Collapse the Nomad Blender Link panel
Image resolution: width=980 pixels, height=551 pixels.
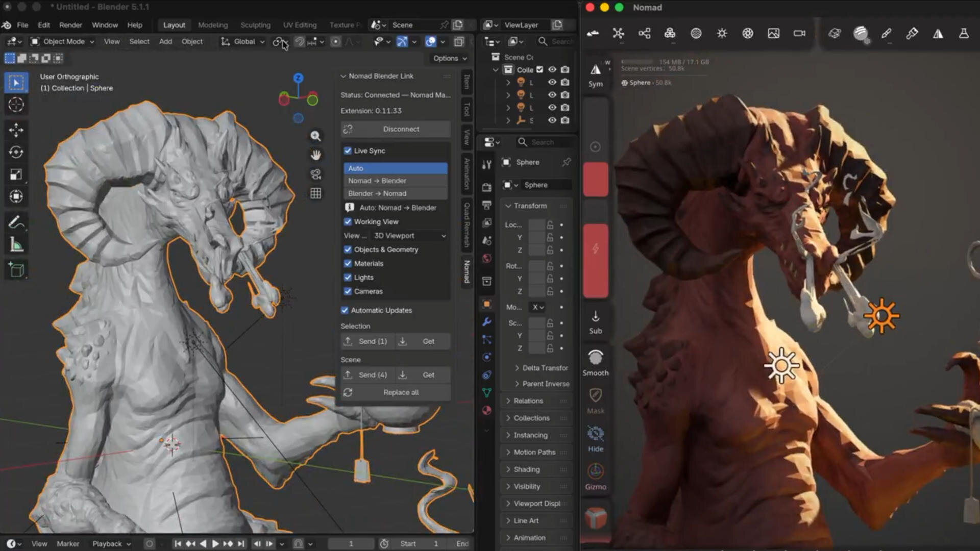[344, 76]
